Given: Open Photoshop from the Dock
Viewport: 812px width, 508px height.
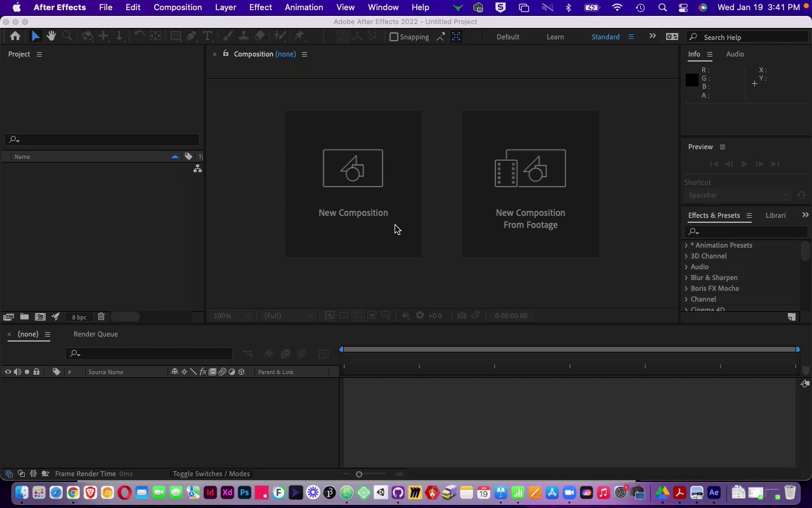Looking at the screenshot, I should 244,493.
